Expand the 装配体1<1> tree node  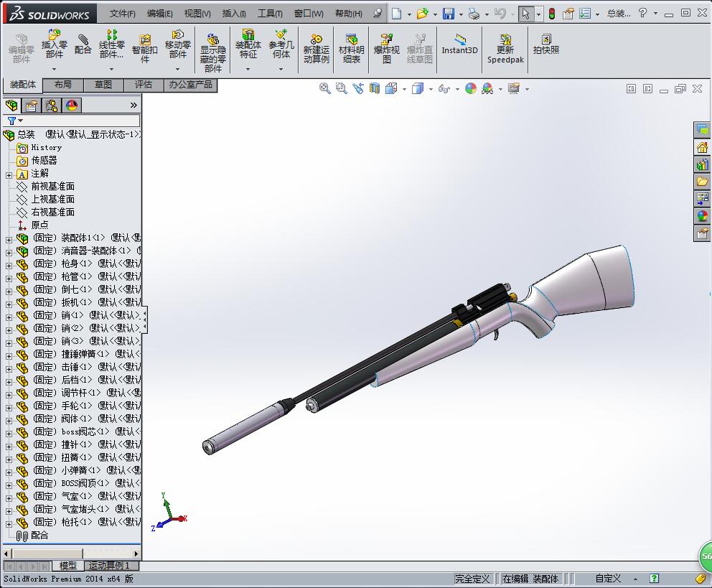[x=9, y=239]
